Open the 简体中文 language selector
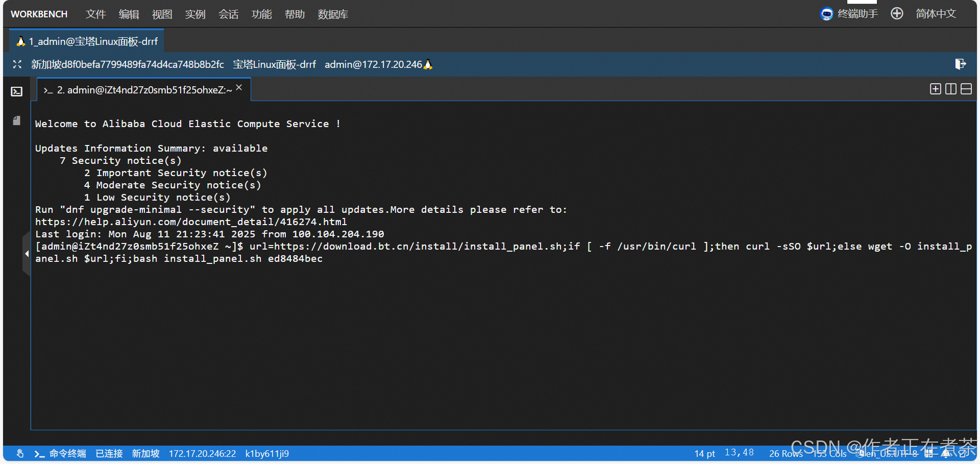Viewport: 980px width, 464px height. pyautogui.click(x=936, y=14)
